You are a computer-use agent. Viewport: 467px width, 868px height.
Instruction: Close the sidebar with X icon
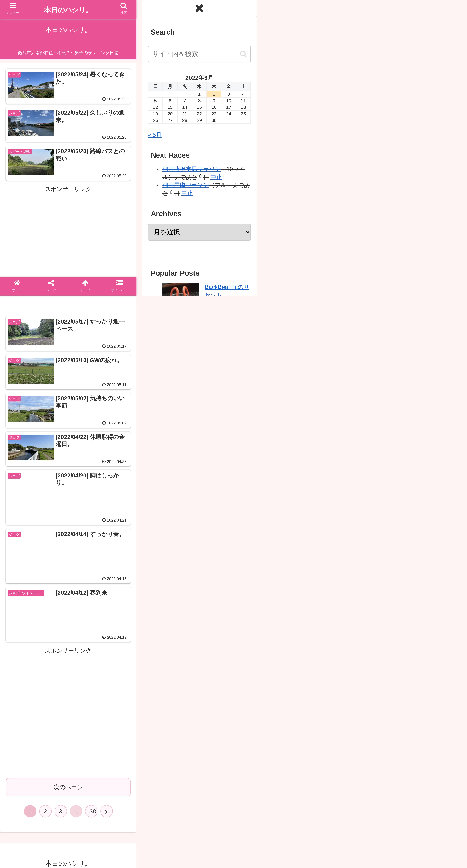coord(199,8)
